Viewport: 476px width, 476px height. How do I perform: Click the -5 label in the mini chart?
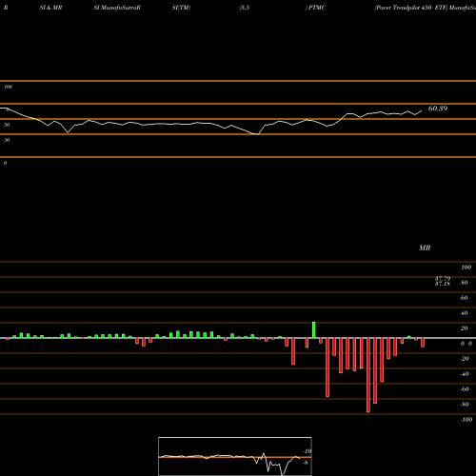[x=306, y=463]
